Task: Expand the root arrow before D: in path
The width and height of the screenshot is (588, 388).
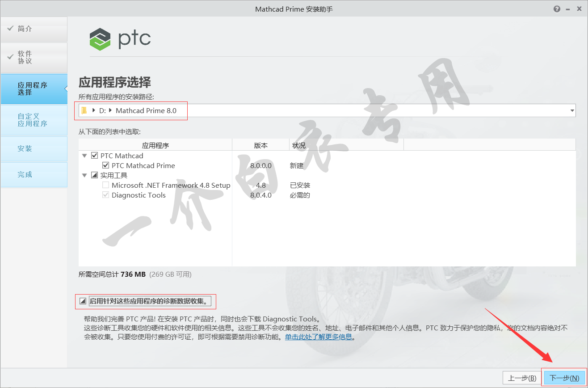Action: click(94, 110)
